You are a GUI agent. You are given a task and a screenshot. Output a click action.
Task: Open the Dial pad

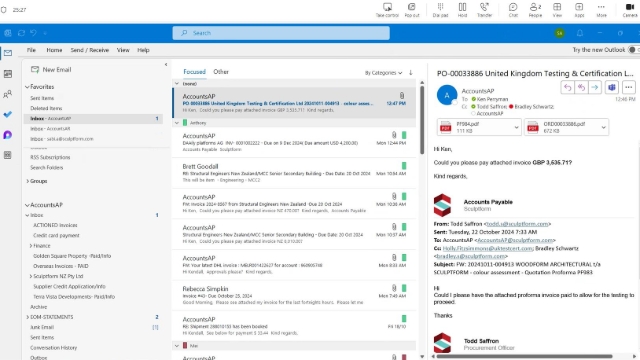click(440, 7)
